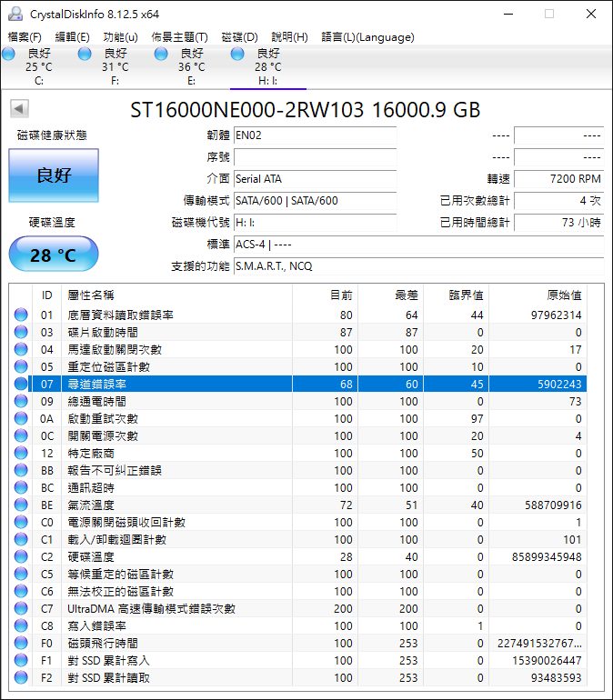
Task: Open the 功能(u) menu
Action: click(x=120, y=37)
